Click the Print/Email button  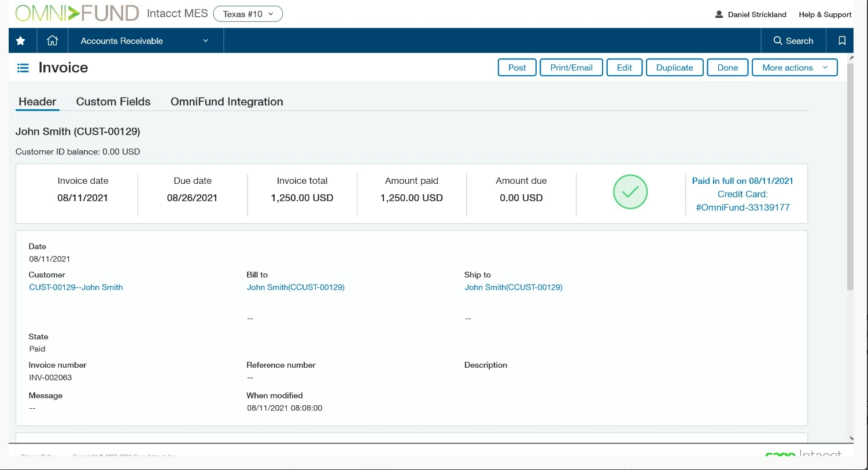[571, 68]
